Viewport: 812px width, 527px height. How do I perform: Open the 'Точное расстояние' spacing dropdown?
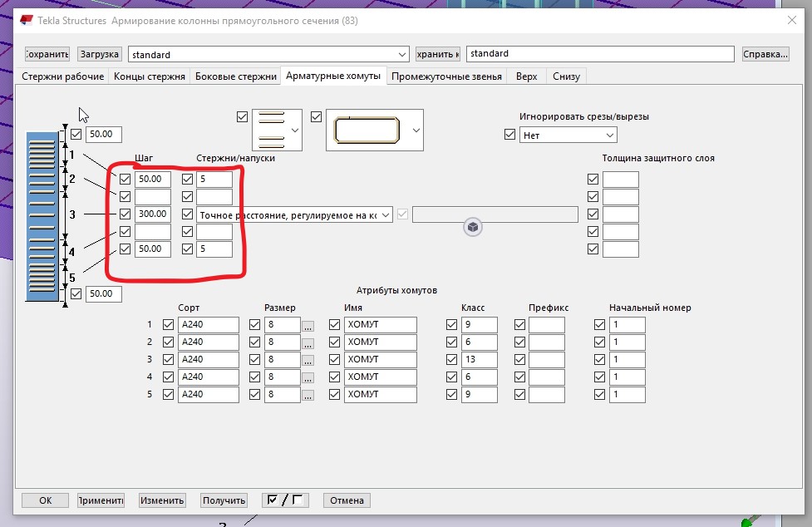[385, 214]
